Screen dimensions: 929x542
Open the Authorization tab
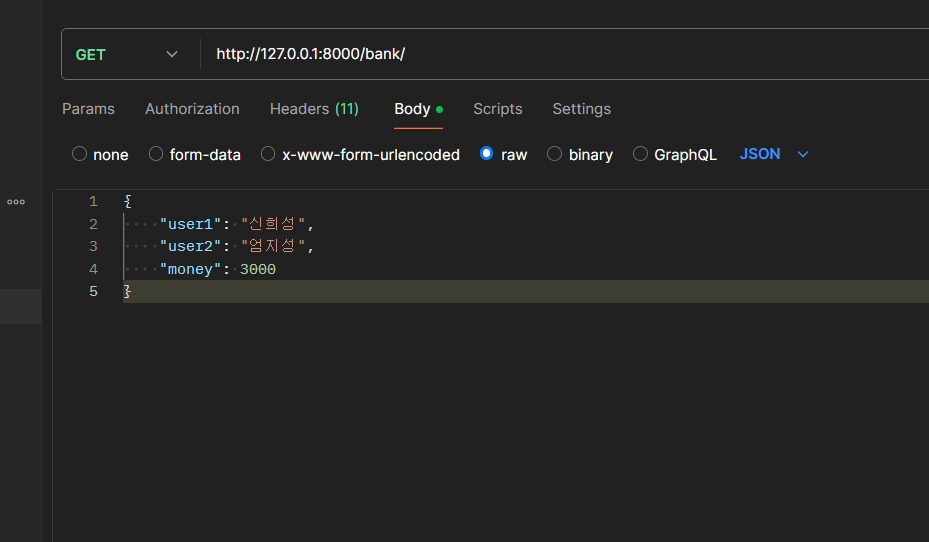click(192, 109)
